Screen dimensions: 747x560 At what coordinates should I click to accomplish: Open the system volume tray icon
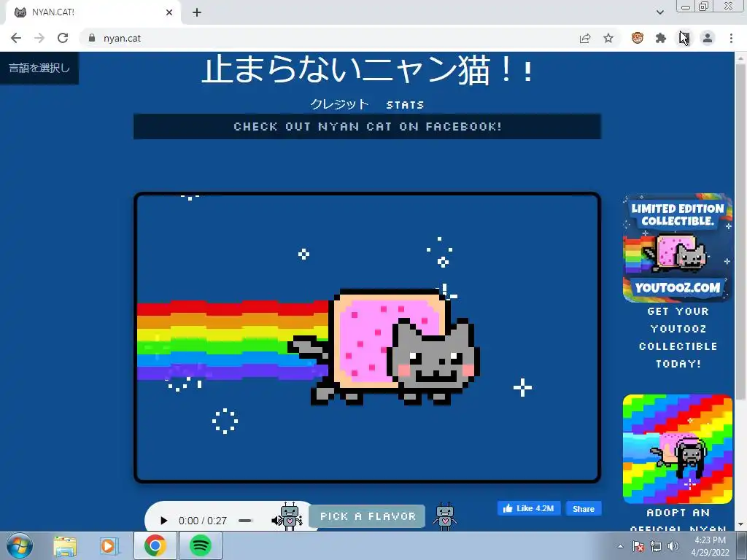(673, 546)
